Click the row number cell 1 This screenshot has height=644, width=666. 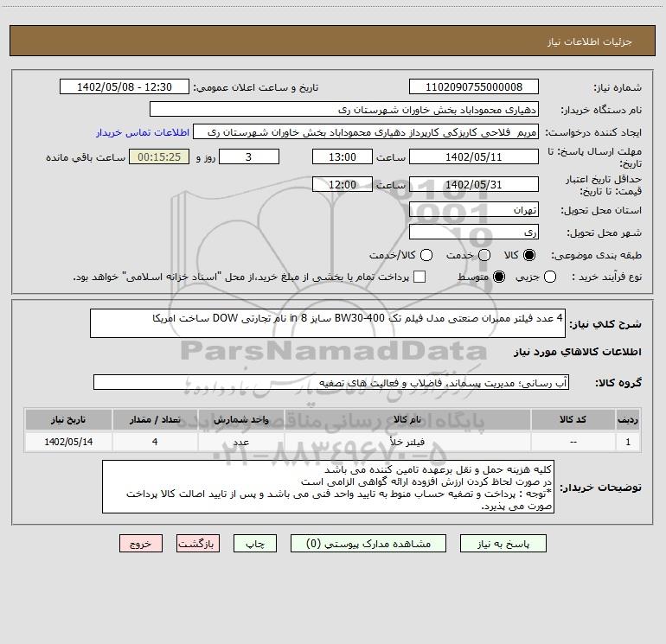[628, 442]
